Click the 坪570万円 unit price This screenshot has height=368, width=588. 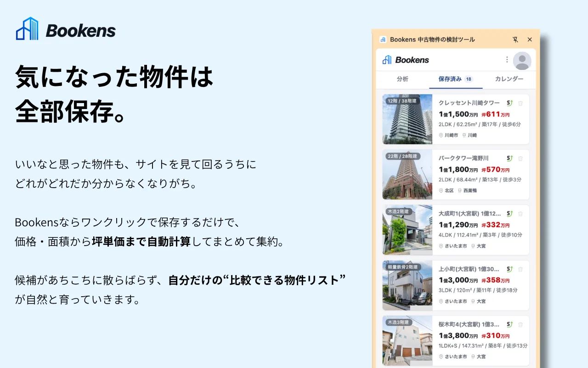click(x=496, y=169)
